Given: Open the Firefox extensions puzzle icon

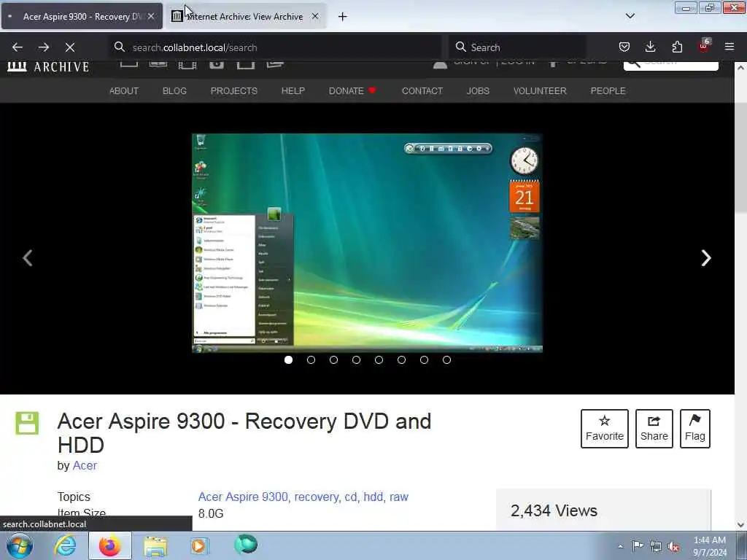Looking at the screenshot, I should [x=677, y=47].
